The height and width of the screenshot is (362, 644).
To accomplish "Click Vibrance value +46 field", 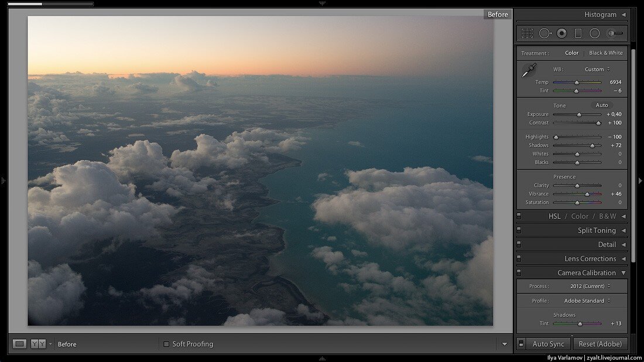I will tap(616, 194).
